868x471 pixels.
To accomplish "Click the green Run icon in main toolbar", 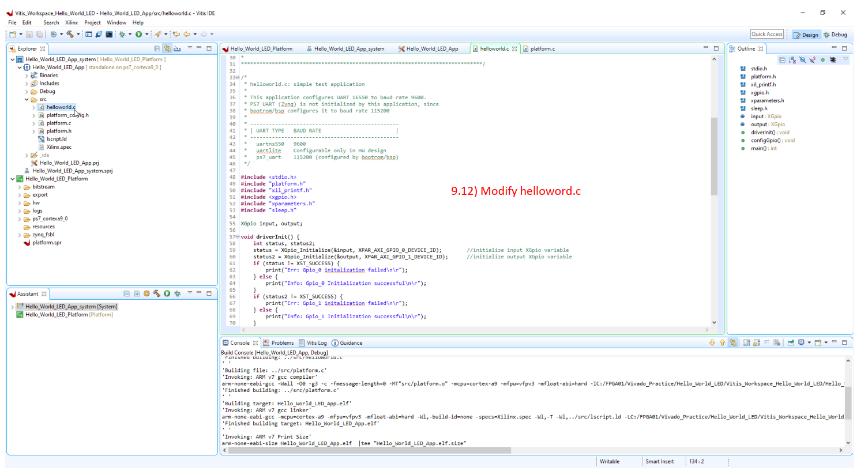I will tap(138, 35).
